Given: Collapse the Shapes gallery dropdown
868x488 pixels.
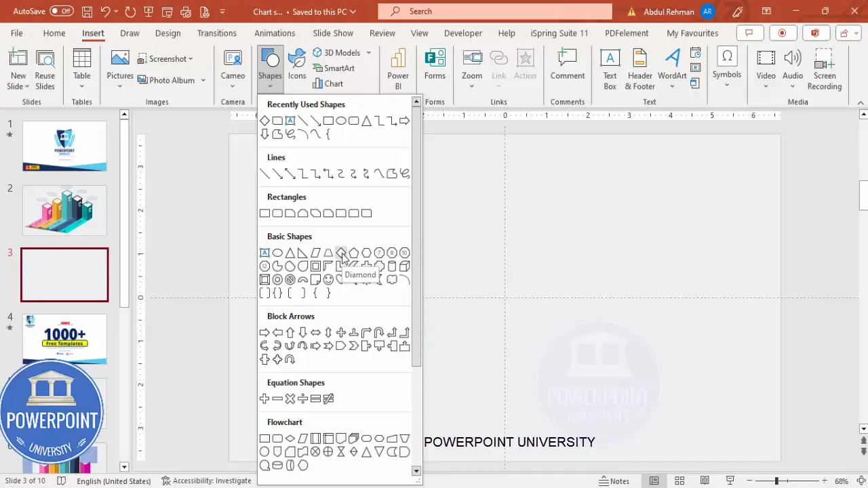Looking at the screenshot, I should [270, 86].
